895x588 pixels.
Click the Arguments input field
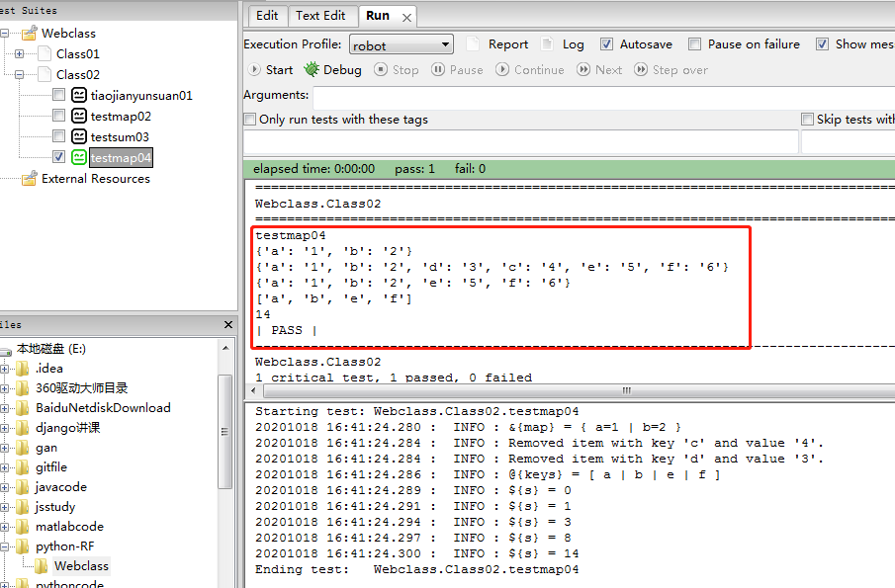pos(604,97)
